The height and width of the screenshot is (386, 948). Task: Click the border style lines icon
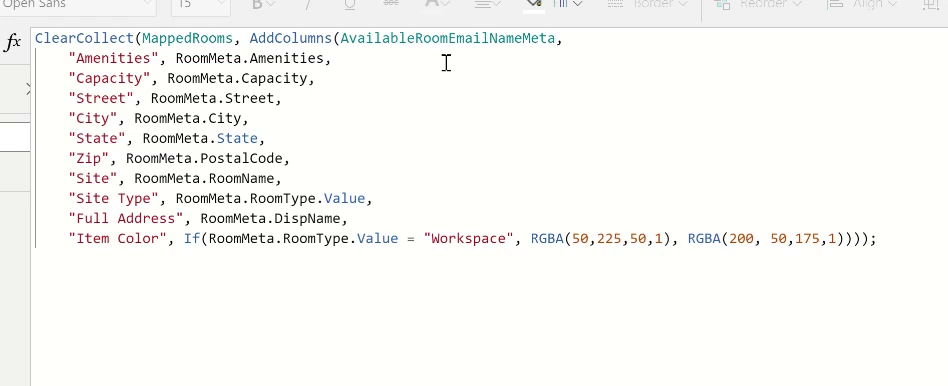pyautogui.click(x=615, y=4)
